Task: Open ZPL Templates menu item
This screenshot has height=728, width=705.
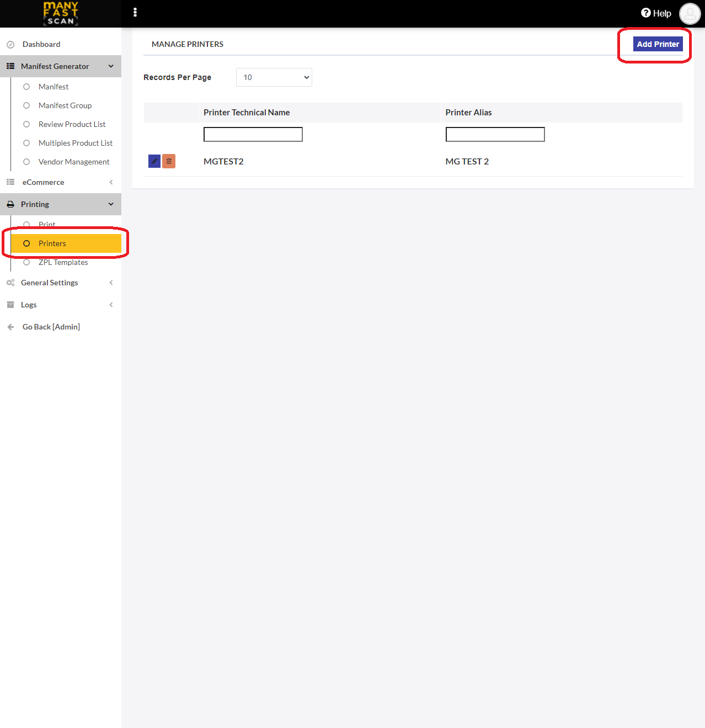Action: (63, 263)
